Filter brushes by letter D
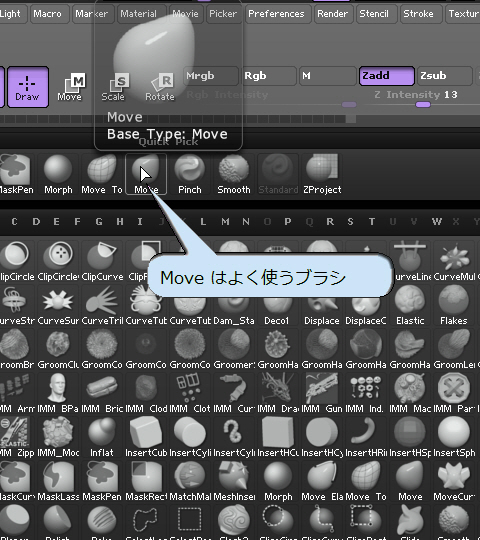The height and width of the screenshot is (540, 480). [36, 221]
